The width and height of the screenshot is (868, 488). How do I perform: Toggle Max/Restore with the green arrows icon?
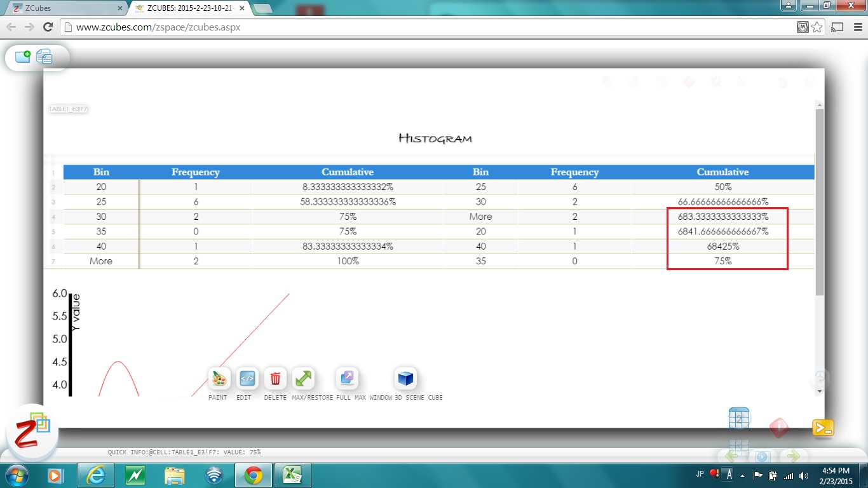(x=303, y=379)
